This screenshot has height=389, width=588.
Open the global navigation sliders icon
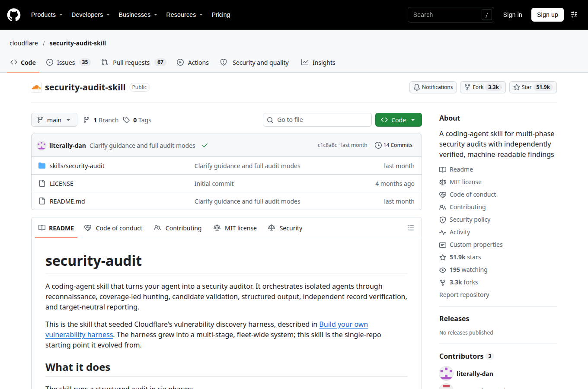[x=574, y=15]
